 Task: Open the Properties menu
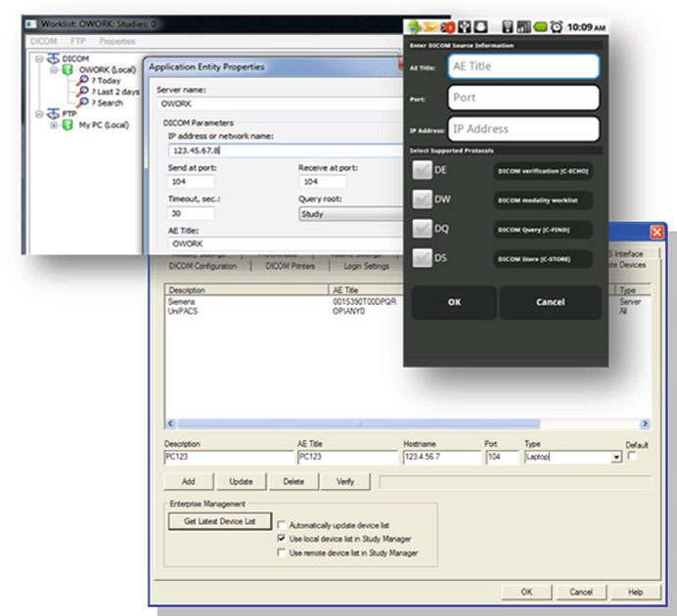pyautogui.click(x=117, y=41)
